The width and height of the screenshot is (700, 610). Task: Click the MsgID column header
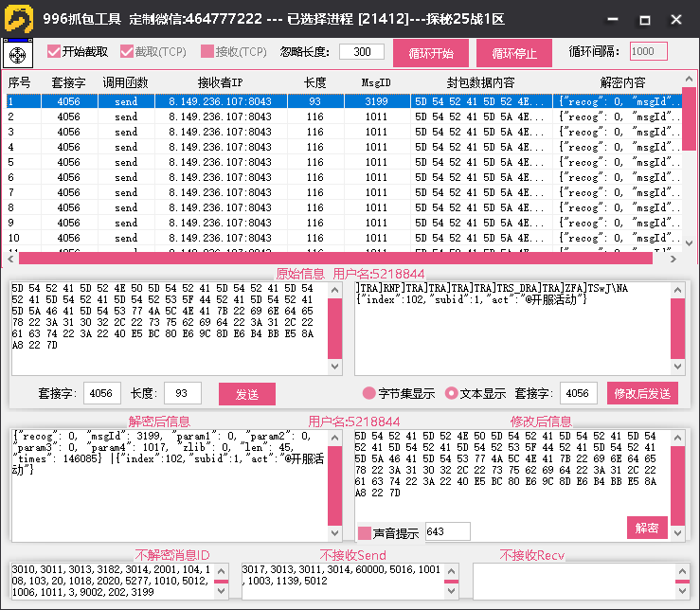click(376, 83)
